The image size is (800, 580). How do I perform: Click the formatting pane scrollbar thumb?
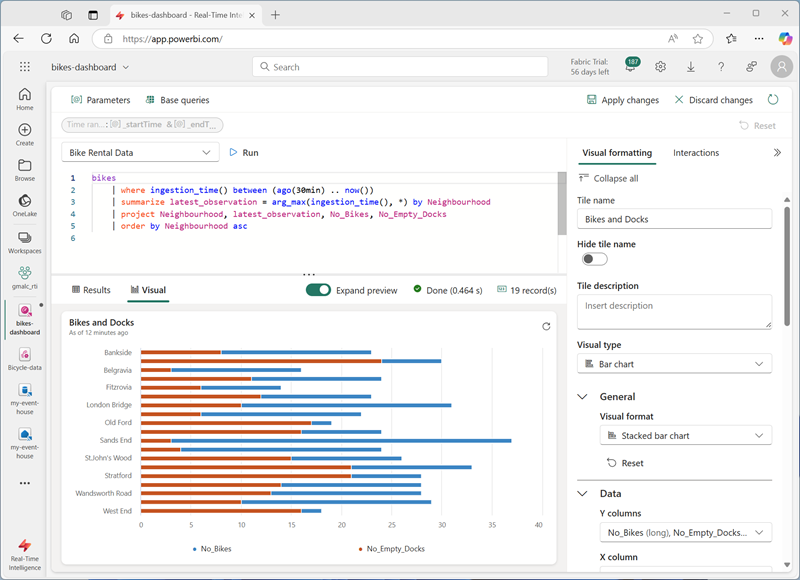787,265
